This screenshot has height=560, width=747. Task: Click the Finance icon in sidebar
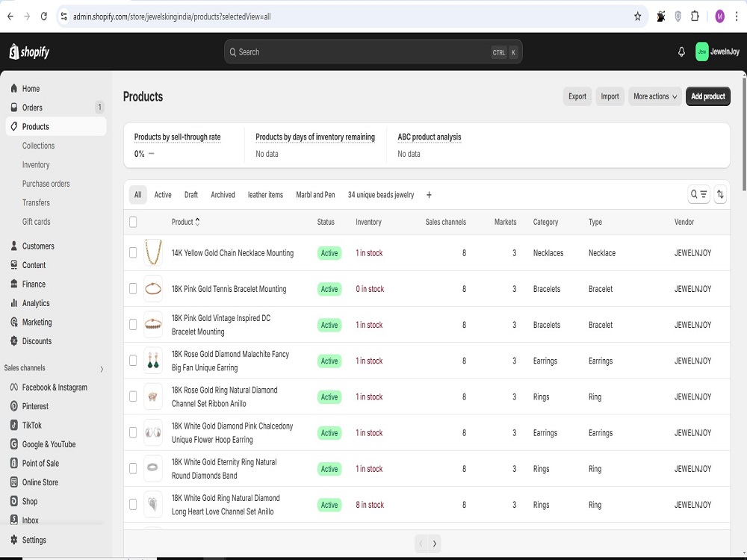[x=13, y=284]
